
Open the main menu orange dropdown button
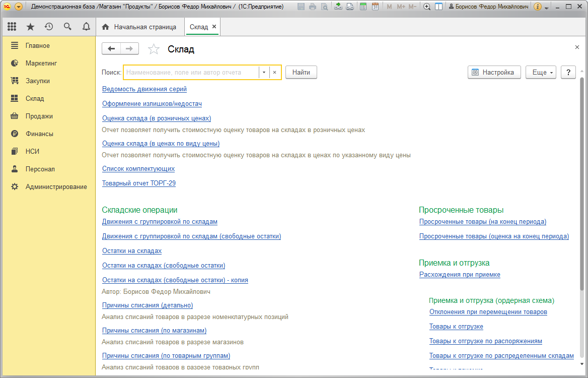click(x=18, y=7)
